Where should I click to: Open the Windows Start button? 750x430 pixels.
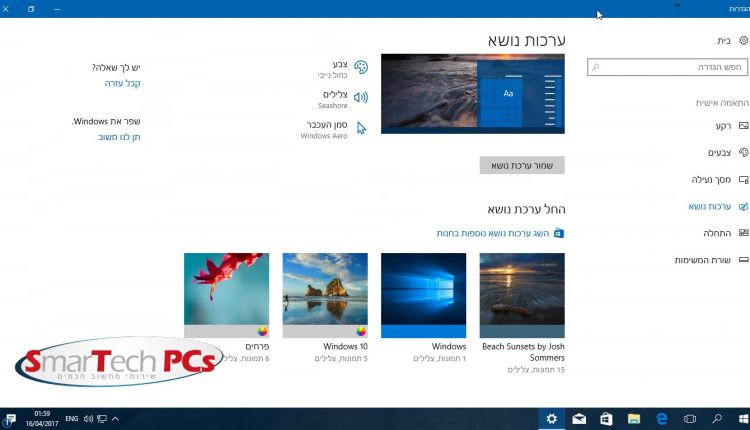pyautogui.click(x=743, y=419)
